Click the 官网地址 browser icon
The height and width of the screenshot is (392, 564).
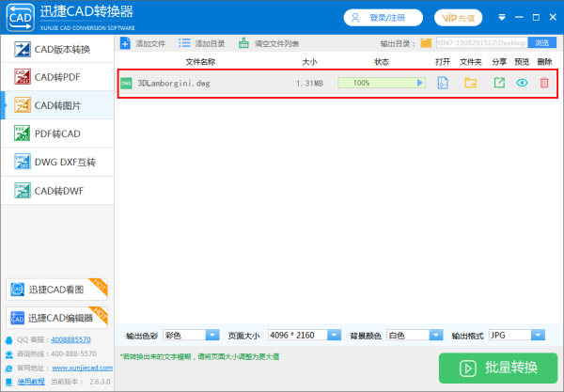pos(9,368)
